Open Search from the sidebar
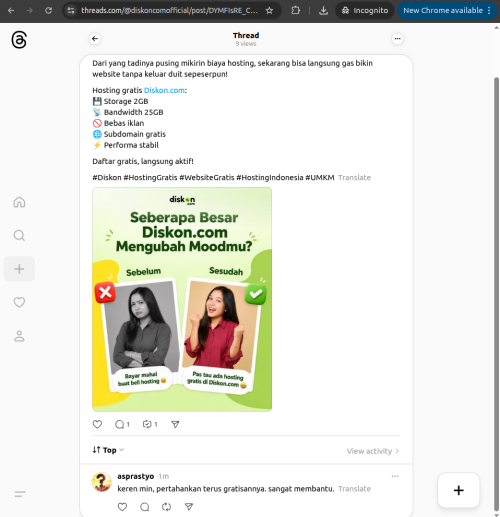The image size is (500, 517). tap(19, 236)
